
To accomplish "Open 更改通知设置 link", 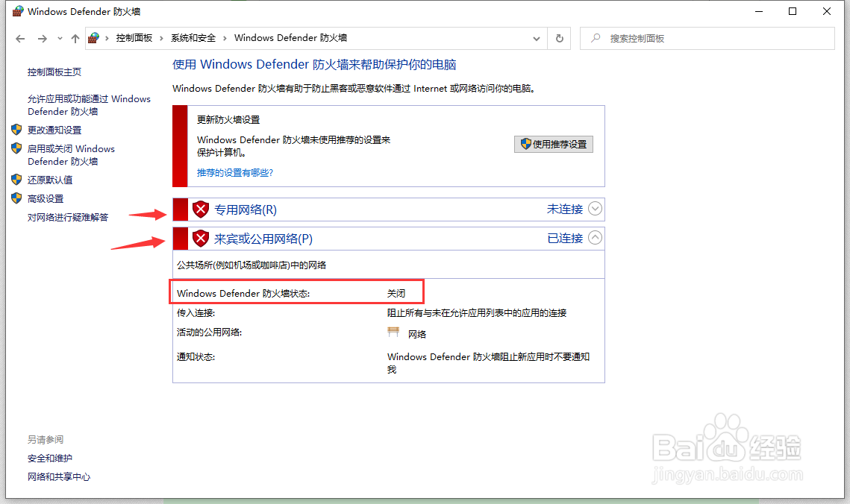I will point(54,130).
